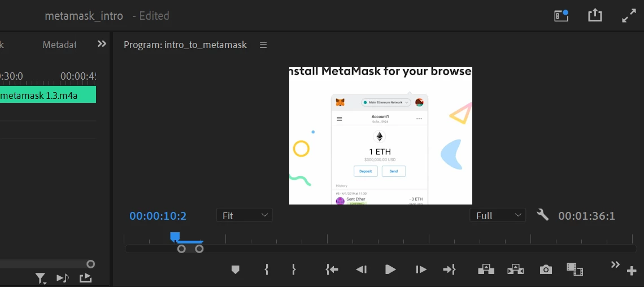Open the Quick Export share icon
The width and height of the screenshot is (644, 287).
point(595,16)
